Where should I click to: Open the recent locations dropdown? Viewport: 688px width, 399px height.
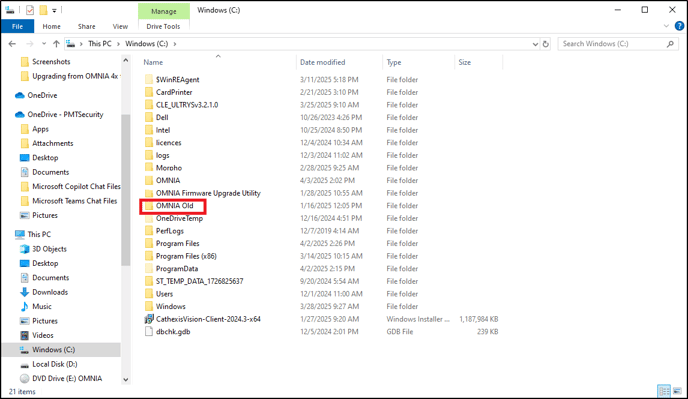(44, 44)
